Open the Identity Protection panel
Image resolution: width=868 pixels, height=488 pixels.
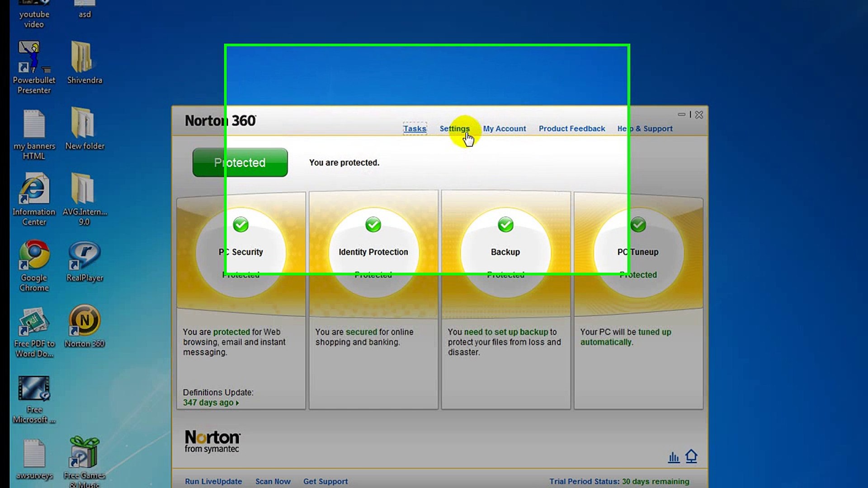373,252
